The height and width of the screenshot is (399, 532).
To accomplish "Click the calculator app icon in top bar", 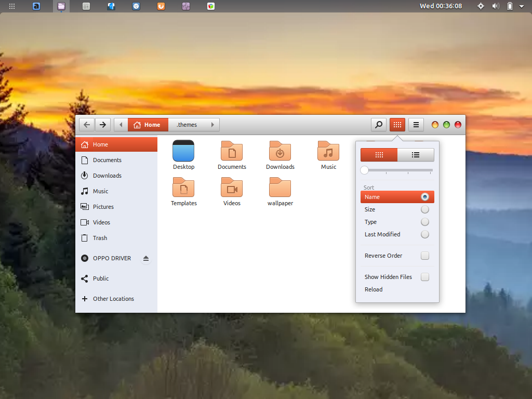I will tap(86, 6).
